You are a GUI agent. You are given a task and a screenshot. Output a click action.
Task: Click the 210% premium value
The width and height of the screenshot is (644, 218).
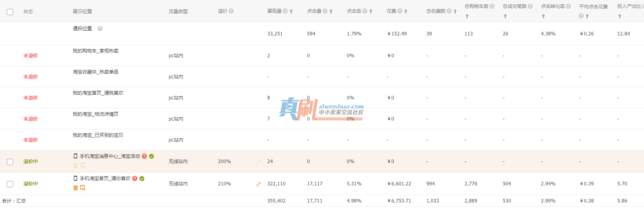224,184
